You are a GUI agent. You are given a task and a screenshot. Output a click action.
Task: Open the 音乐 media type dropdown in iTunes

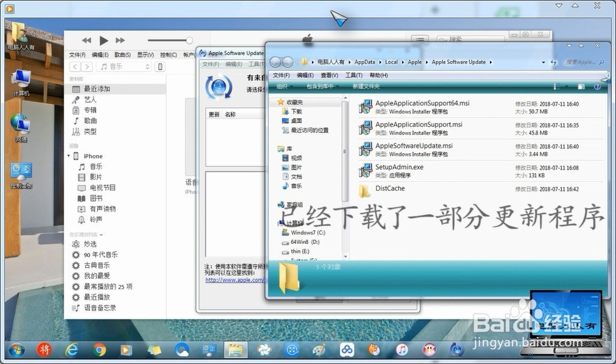point(124,67)
